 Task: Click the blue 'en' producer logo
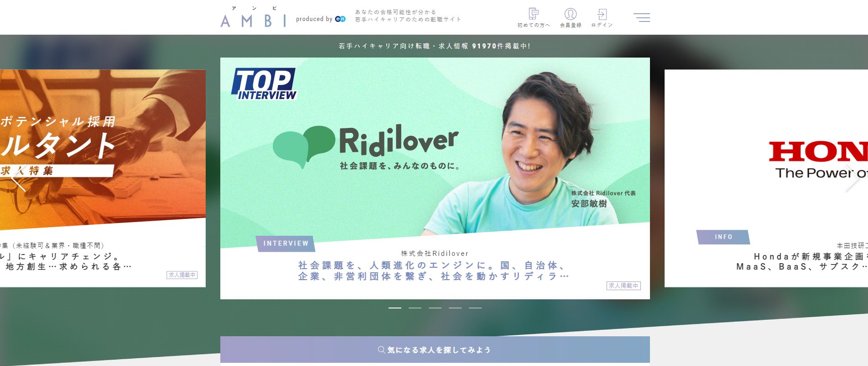click(x=340, y=19)
